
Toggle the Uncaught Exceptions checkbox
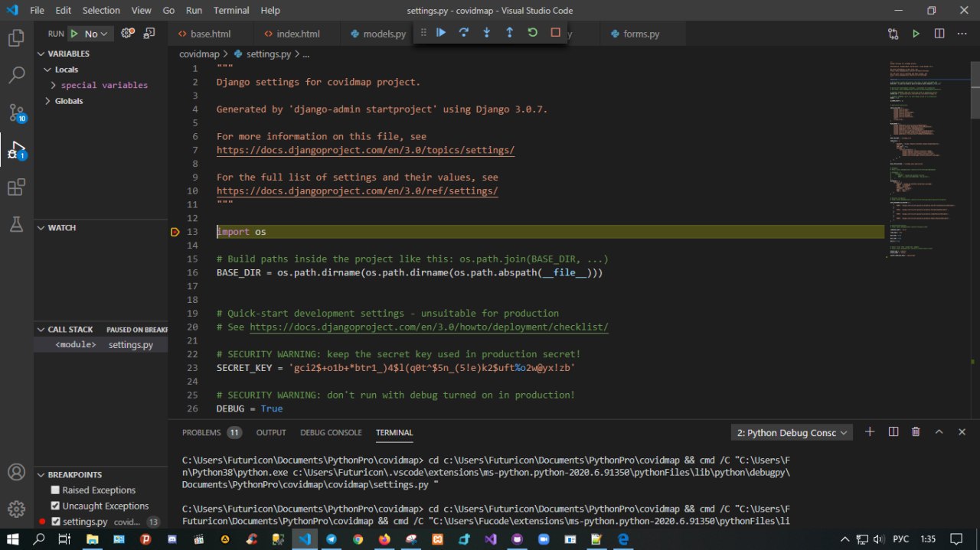tap(55, 506)
